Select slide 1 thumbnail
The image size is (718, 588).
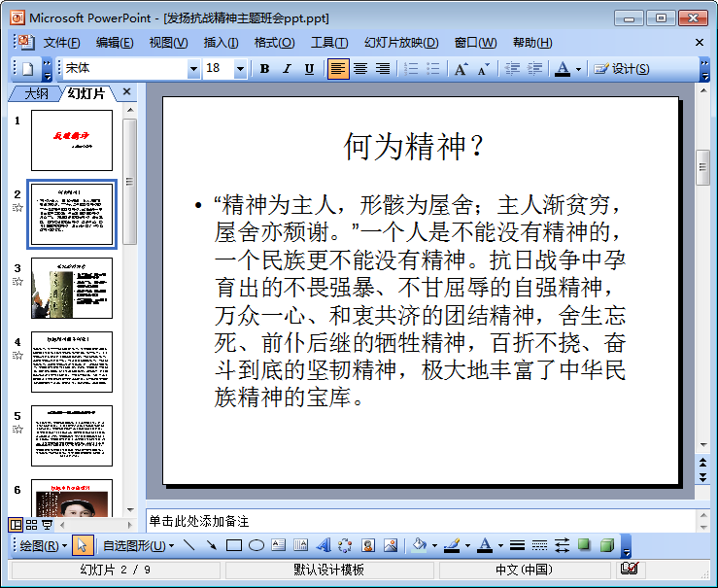pyautogui.click(x=72, y=140)
